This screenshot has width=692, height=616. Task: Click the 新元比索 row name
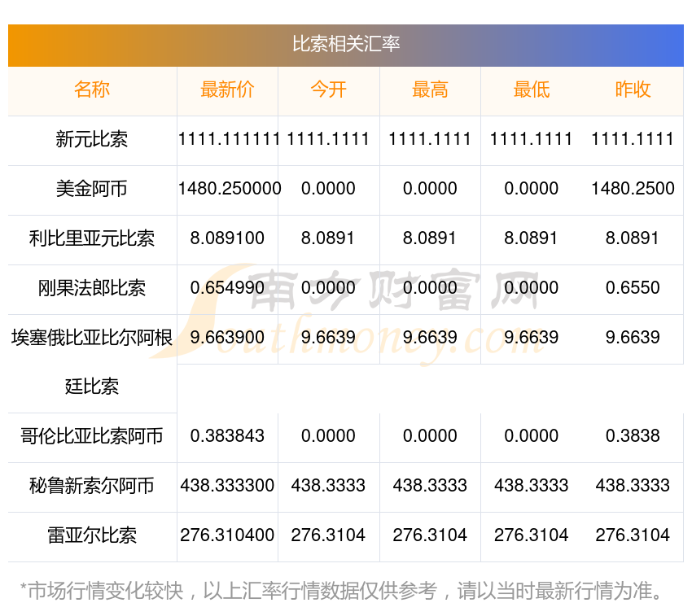[92, 139]
